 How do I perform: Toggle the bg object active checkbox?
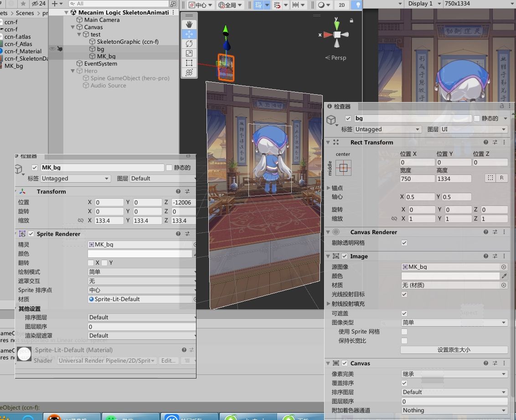tap(348, 118)
